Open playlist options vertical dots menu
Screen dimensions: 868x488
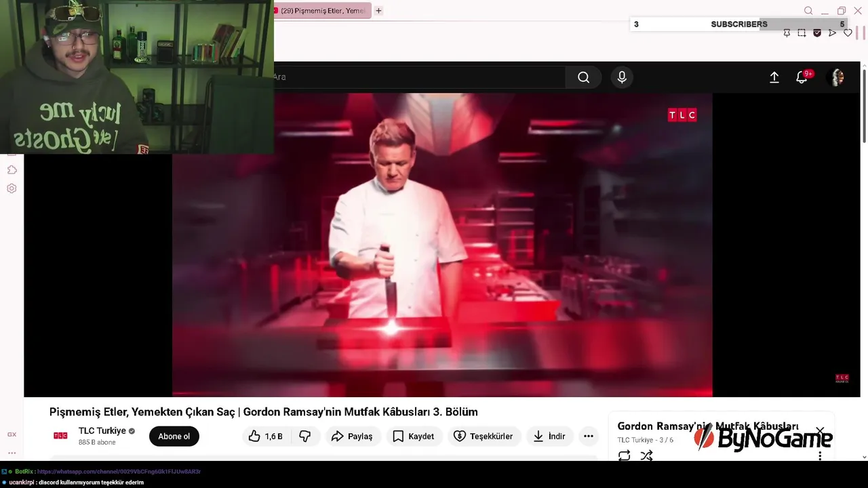click(x=820, y=456)
